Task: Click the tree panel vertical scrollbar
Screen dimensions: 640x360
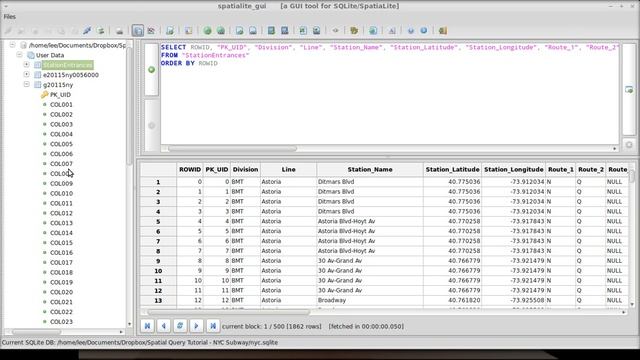Action: tap(129, 106)
